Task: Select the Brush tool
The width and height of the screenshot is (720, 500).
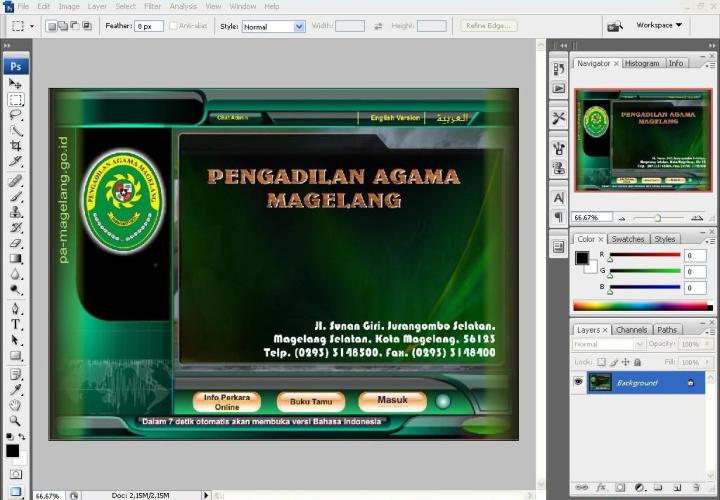Action: pyautogui.click(x=15, y=196)
